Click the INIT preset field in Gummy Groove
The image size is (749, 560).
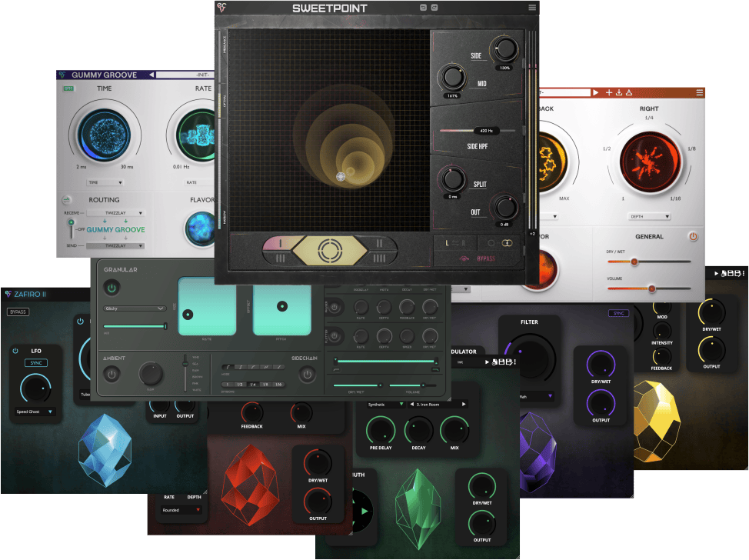pyautogui.click(x=185, y=75)
